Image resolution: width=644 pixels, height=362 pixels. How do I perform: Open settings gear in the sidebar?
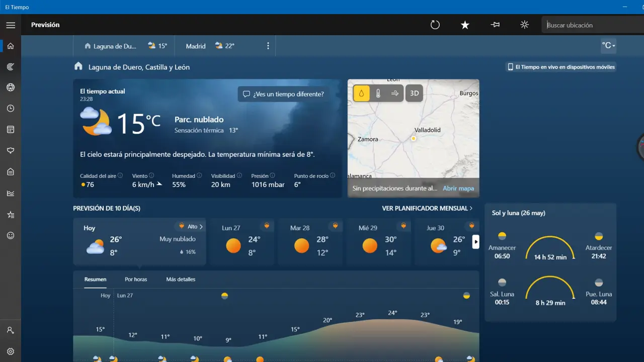11,351
